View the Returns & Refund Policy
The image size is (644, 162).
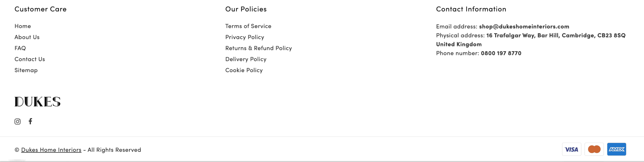259,48
